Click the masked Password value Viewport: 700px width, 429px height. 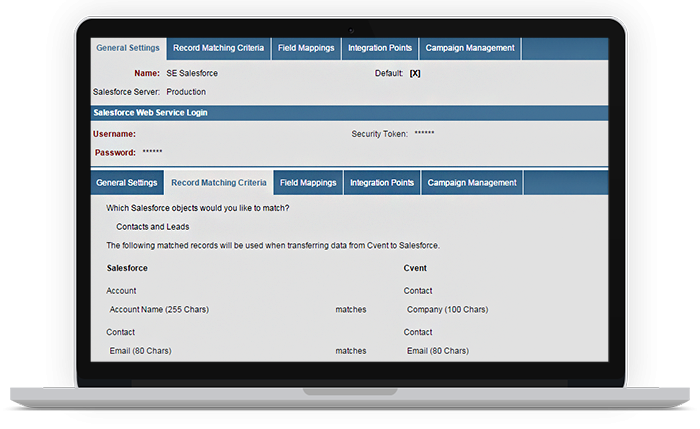(x=152, y=152)
